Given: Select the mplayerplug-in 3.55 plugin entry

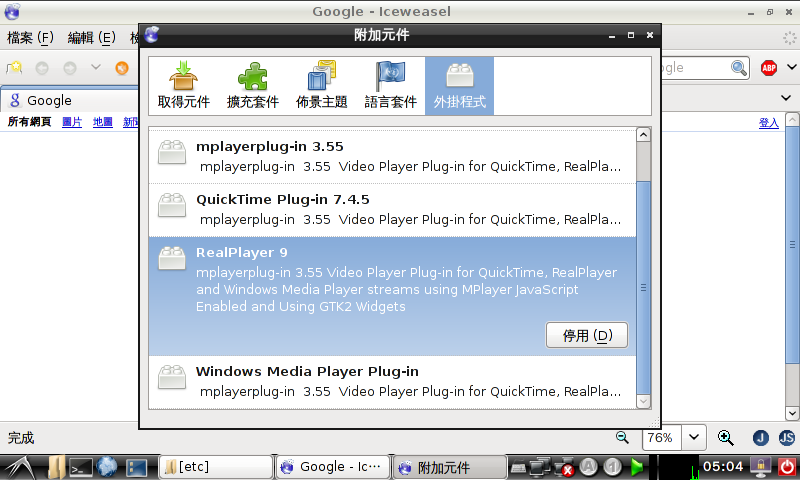Looking at the screenshot, I should [x=392, y=156].
